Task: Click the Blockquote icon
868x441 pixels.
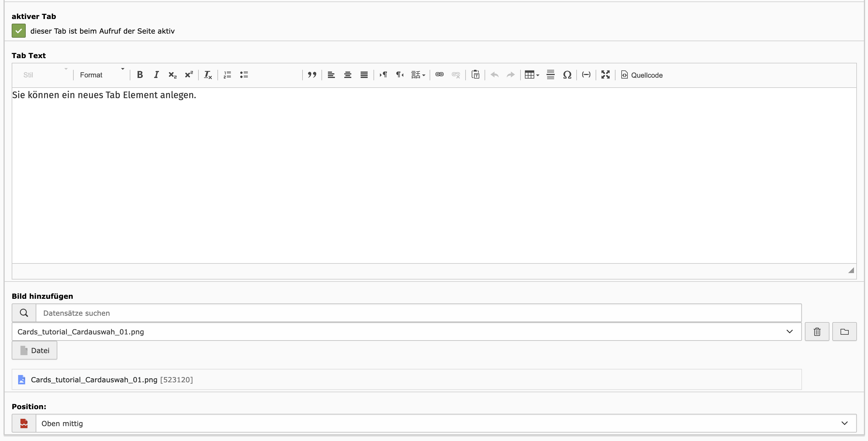Action: click(x=312, y=75)
